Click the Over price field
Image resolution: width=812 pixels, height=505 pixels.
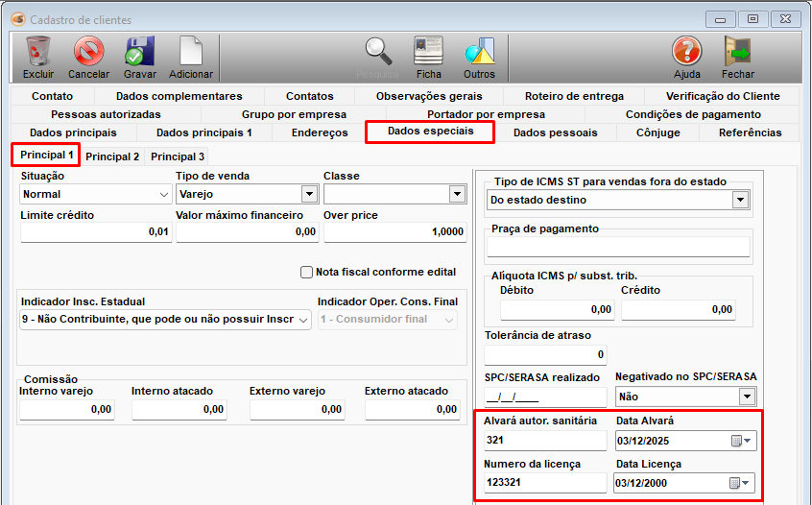click(x=395, y=232)
